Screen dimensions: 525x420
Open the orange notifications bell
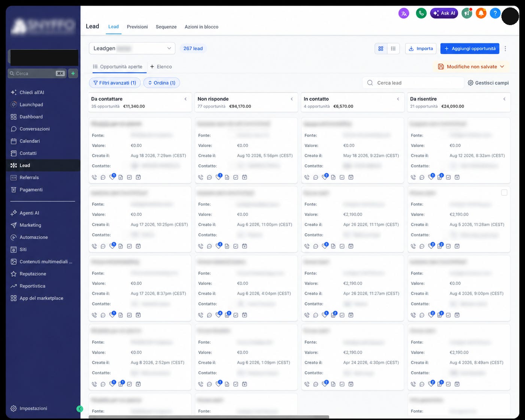(x=481, y=13)
